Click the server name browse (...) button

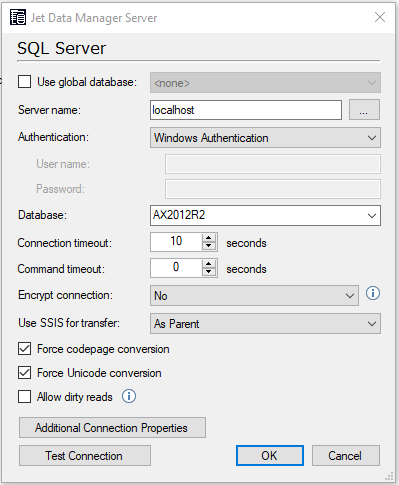tap(364, 110)
